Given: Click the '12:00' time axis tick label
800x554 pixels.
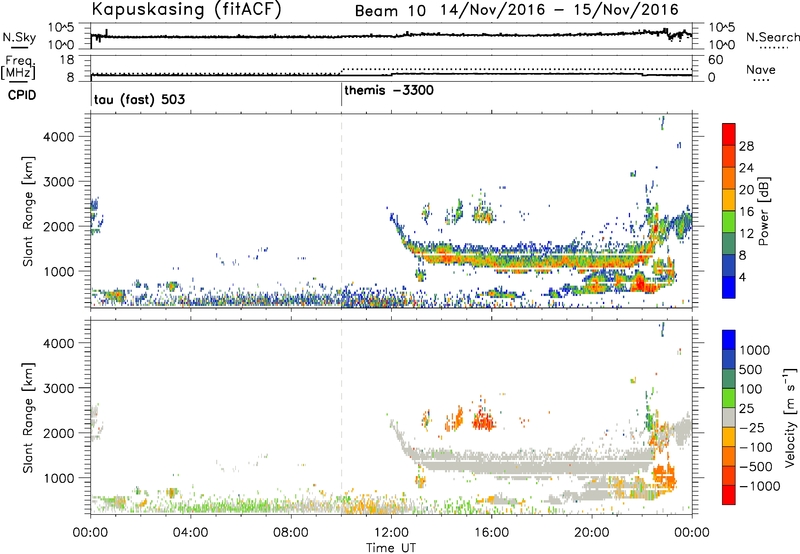Looking at the screenshot, I should [x=391, y=532].
